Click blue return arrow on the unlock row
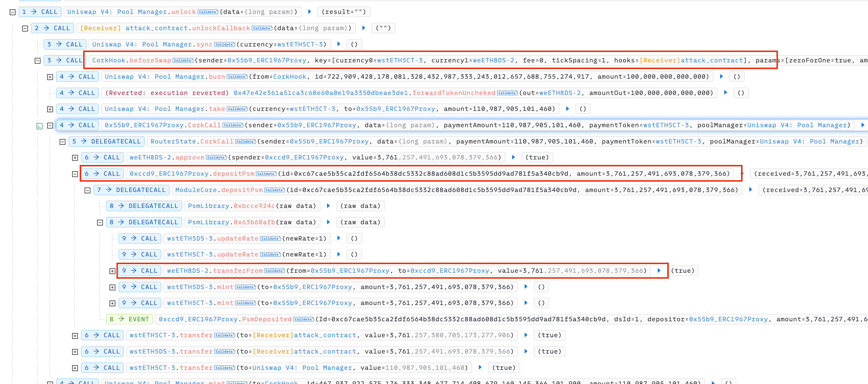The width and height of the screenshot is (868, 384). click(x=310, y=12)
